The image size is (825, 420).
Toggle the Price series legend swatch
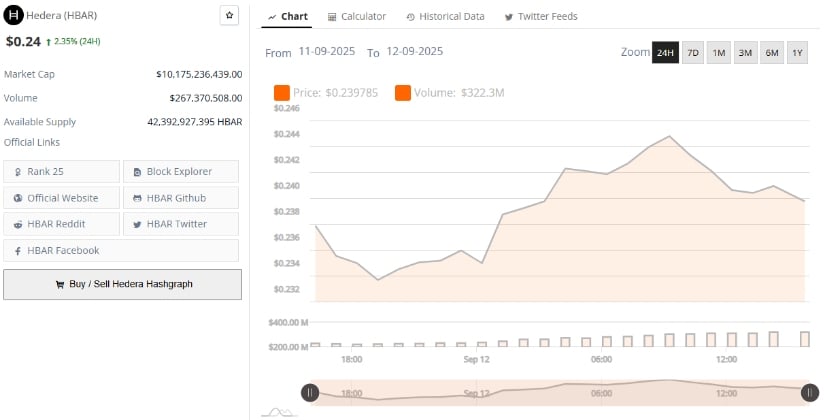[x=281, y=93]
